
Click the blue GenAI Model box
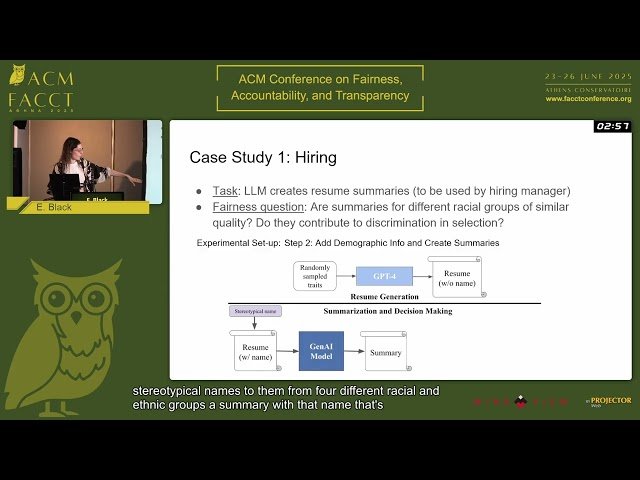coord(321,352)
